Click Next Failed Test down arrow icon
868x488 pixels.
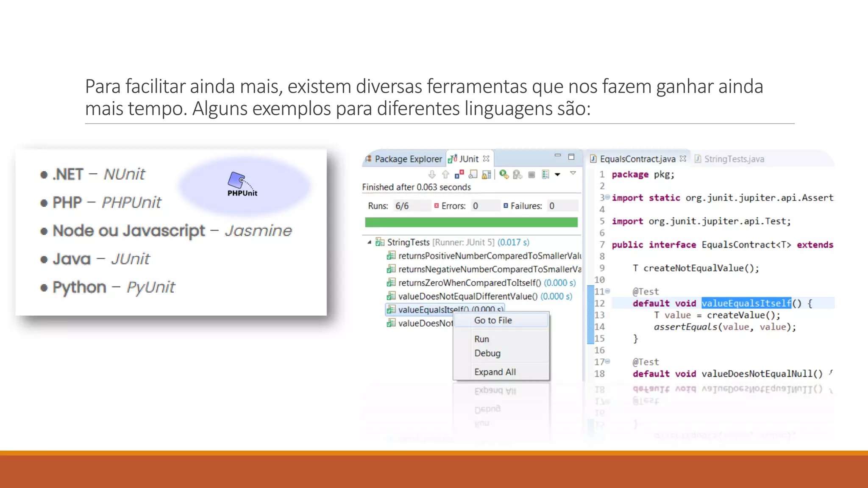432,175
